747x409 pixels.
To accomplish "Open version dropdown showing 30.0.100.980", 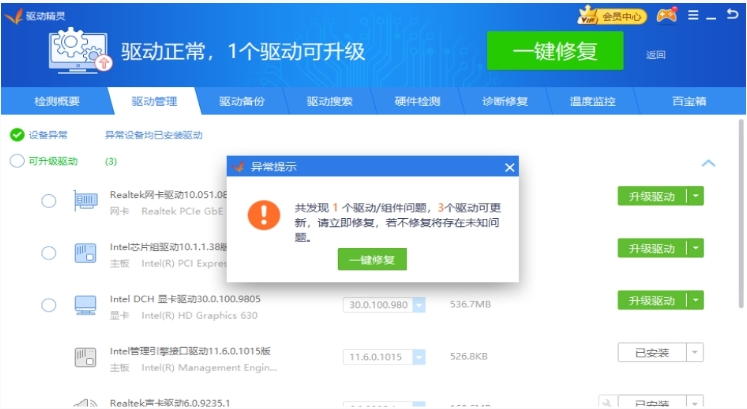I will click(419, 305).
